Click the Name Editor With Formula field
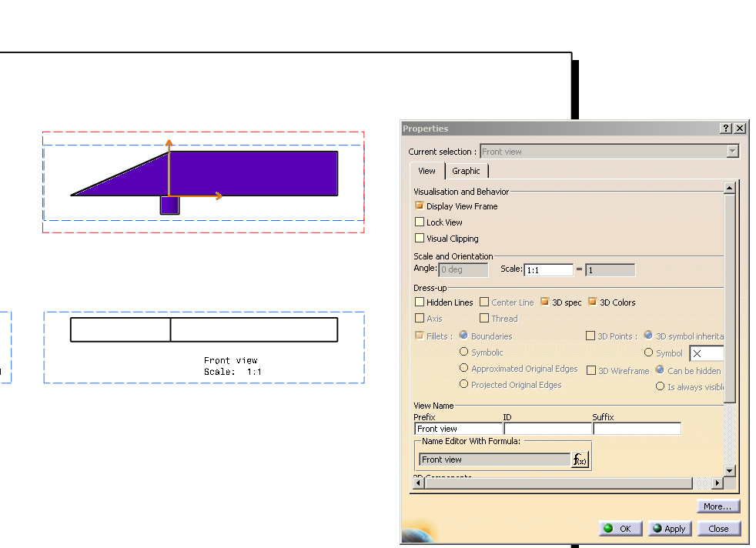The image size is (756, 548). coord(495,459)
